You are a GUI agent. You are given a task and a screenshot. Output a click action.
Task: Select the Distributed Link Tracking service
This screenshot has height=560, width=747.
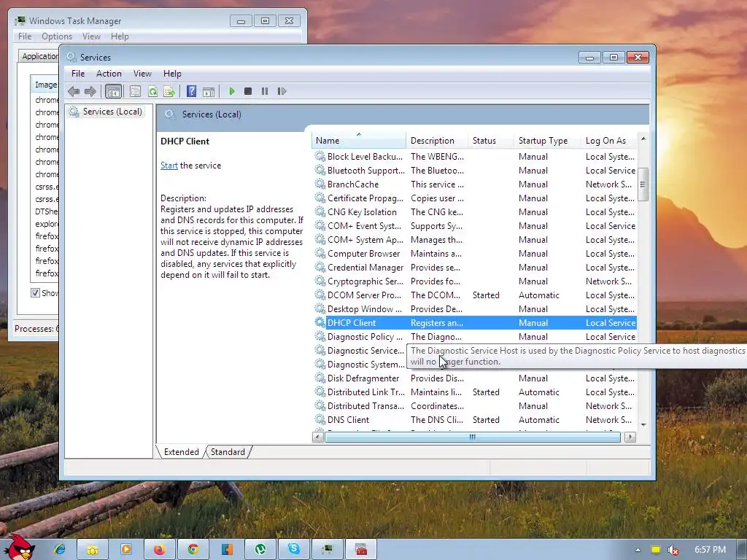pos(475,392)
